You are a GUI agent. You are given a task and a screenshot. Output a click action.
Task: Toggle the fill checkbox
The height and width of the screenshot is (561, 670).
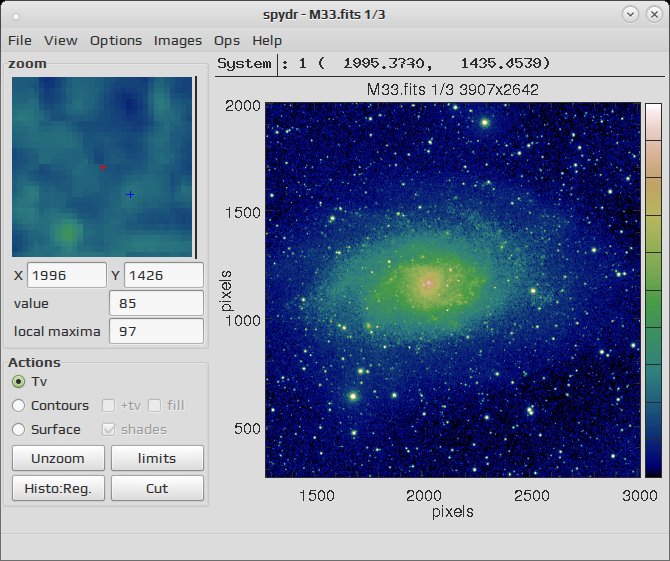(154, 405)
